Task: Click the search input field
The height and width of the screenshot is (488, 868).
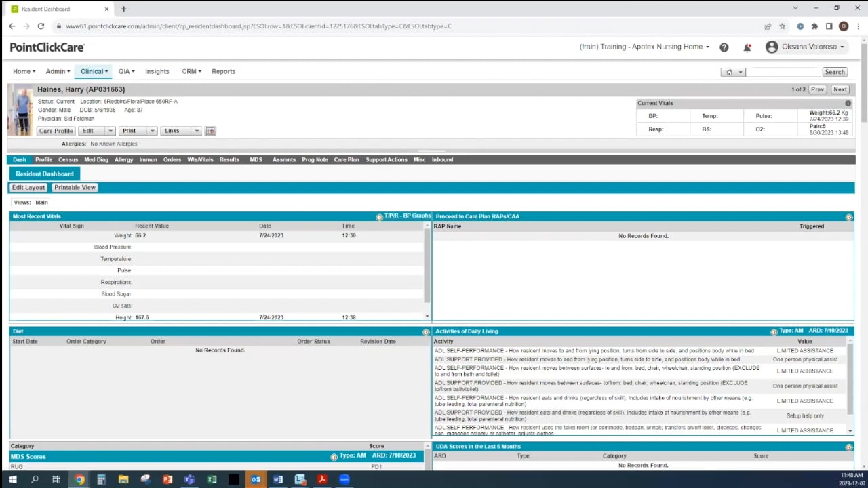Action: point(783,72)
